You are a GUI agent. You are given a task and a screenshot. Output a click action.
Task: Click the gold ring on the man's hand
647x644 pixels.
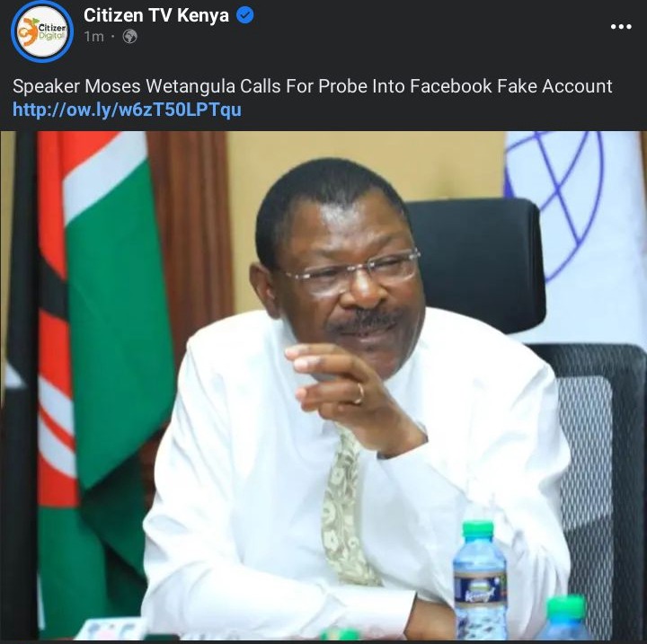(359, 393)
